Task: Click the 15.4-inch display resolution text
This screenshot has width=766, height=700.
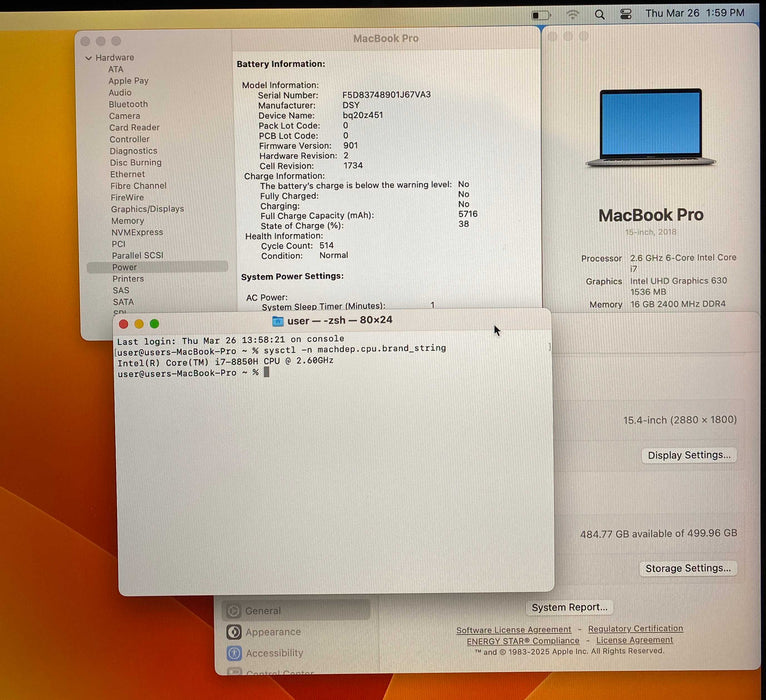Action: click(680, 420)
